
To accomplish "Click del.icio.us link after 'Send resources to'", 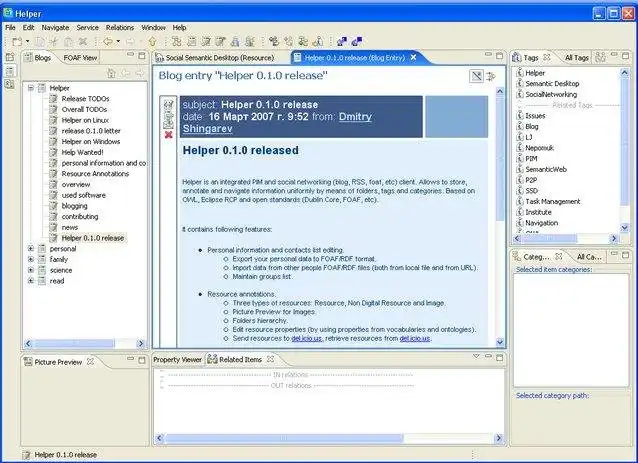I will point(307,339).
